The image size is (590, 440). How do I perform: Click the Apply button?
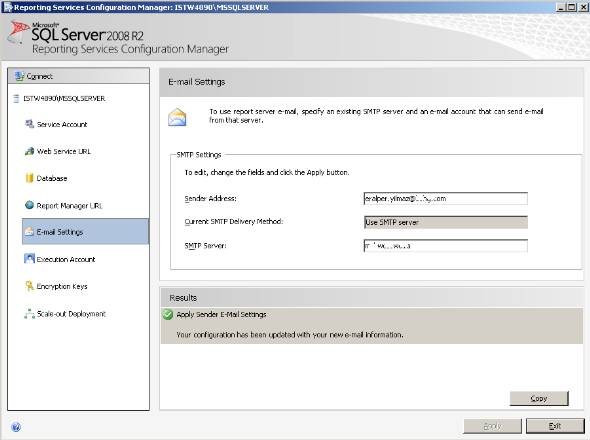coord(493,426)
